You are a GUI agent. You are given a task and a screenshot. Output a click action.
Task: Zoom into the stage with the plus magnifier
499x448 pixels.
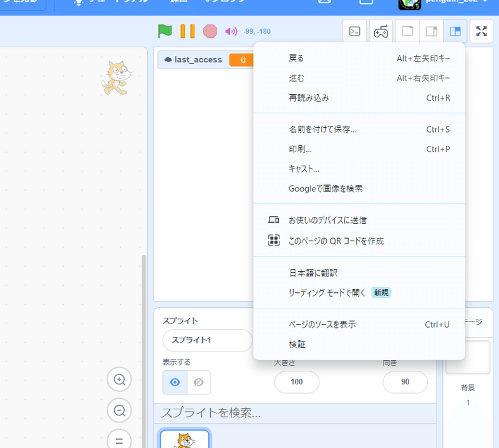pos(119,379)
